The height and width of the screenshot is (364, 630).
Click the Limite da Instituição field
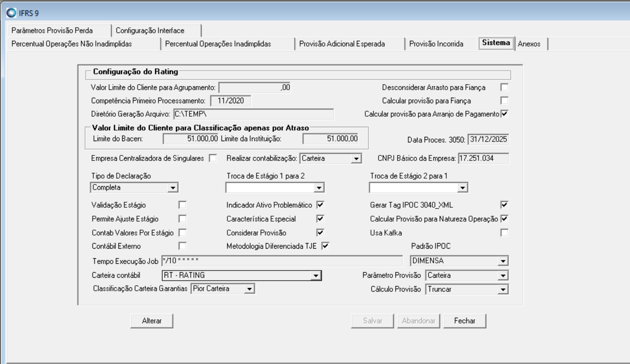click(331, 139)
